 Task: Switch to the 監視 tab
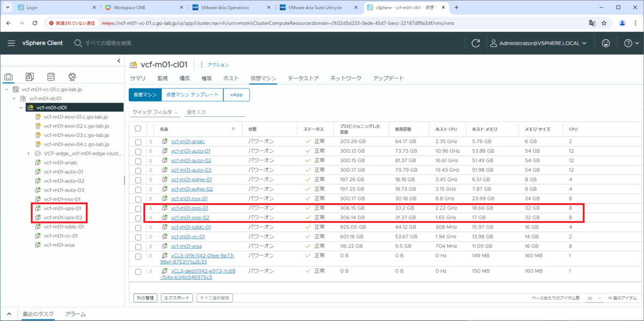click(x=162, y=78)
